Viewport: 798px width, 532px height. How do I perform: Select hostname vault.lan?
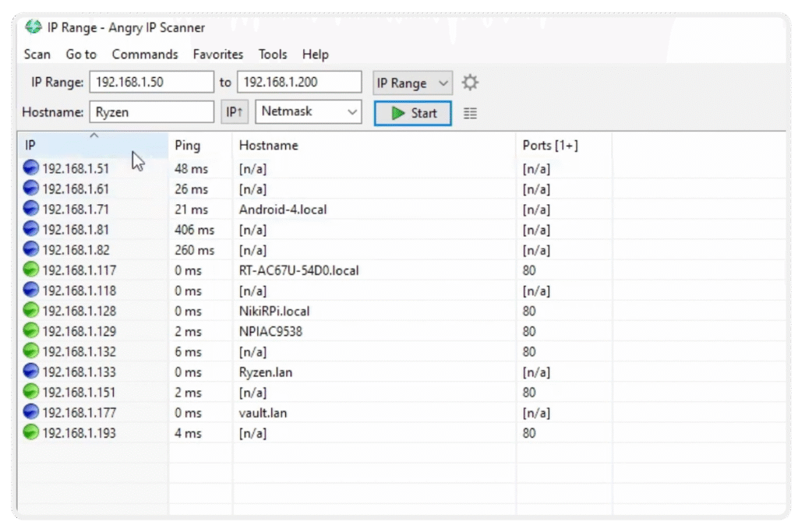coord(263,413)
